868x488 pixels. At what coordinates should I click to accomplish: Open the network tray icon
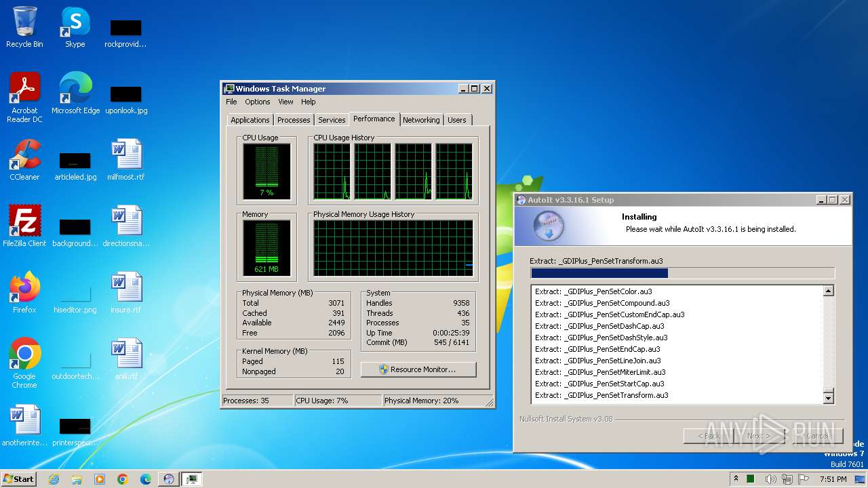click(x=787, y=479)
